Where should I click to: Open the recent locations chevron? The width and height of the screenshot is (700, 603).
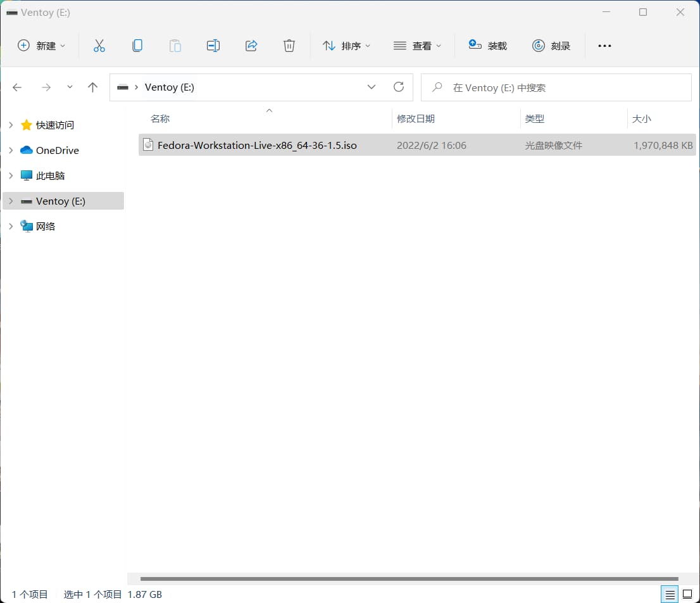(70, 87)
